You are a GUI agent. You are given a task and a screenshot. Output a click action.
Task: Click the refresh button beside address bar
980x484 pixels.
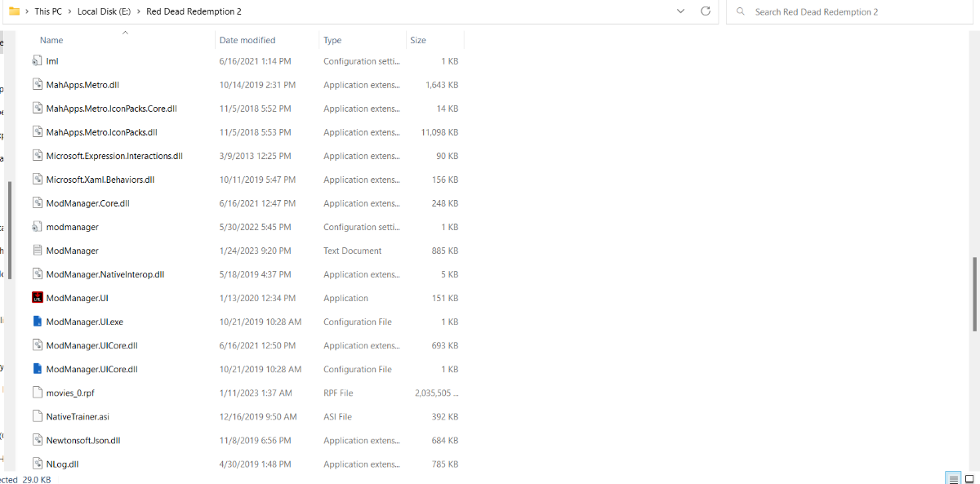706,11
